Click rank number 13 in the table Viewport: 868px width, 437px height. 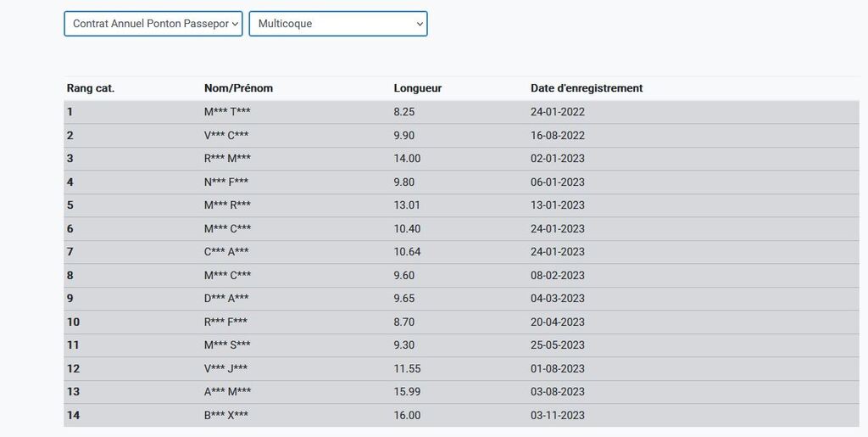(73, 391)
